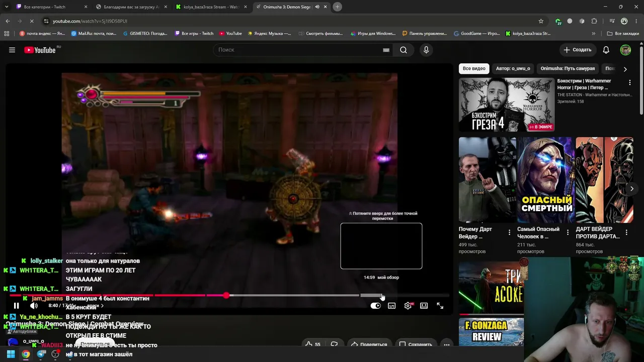Open YouTube notifications bell

(606, 50)
